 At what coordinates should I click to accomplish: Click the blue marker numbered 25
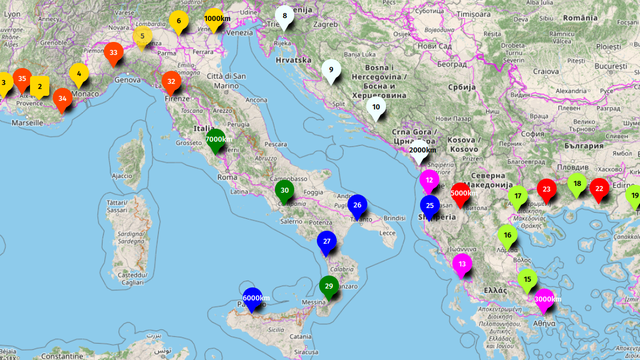tap(430, 207)
